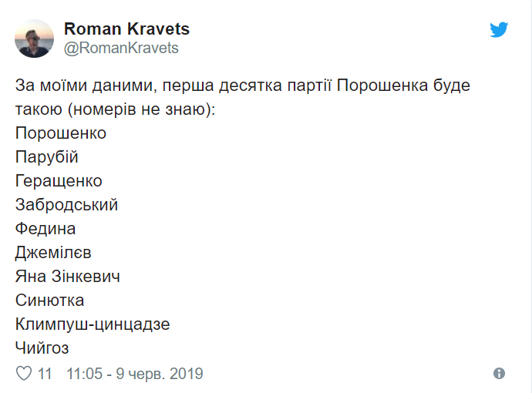Click the name Забродський in the tweet
This screenshot has height=393, width=532.
tap(66, 205)
